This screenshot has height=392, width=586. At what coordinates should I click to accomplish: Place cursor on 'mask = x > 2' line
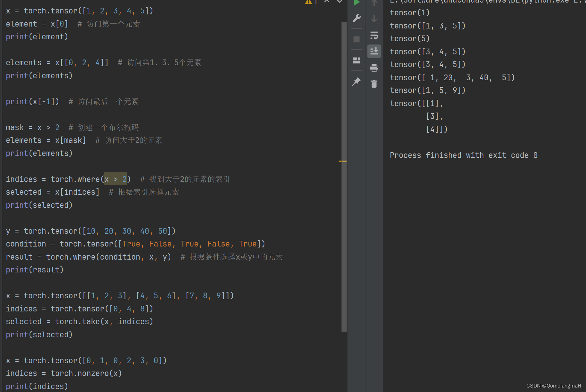[x=72, y=128]
